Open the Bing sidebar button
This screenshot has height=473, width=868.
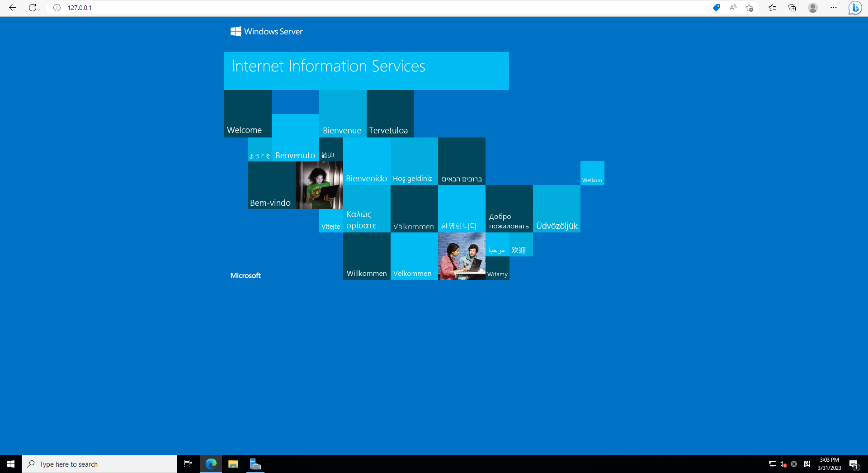855,8
